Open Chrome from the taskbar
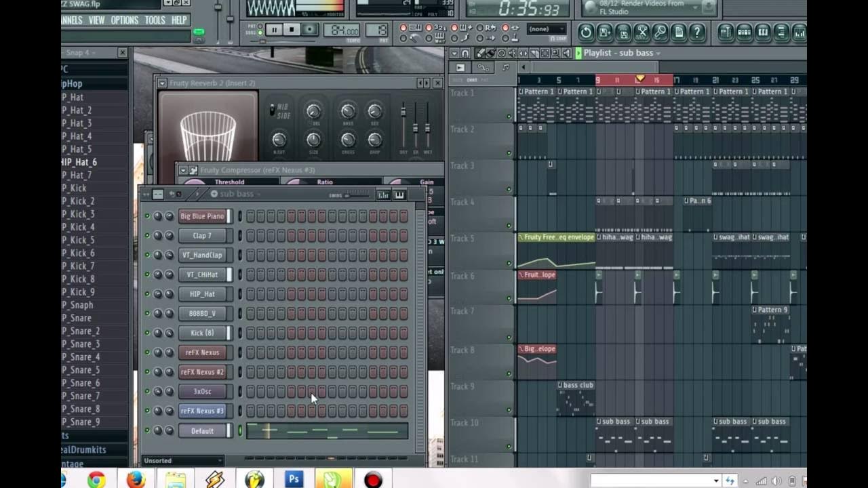Image resolution: width=868 pixels, height=488 pixels. click(x=96, y=480)
